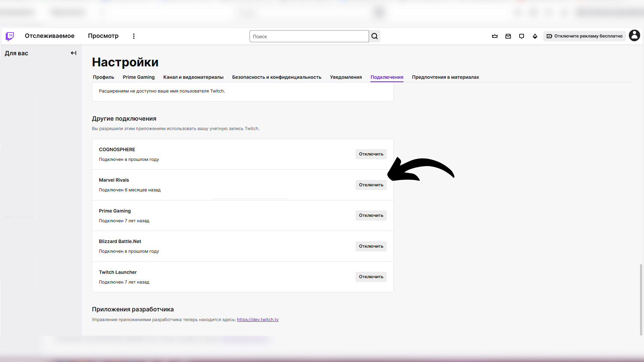
Task: Click 'Подключен 6 месяцев назад' text
Action: coord(130,190)
